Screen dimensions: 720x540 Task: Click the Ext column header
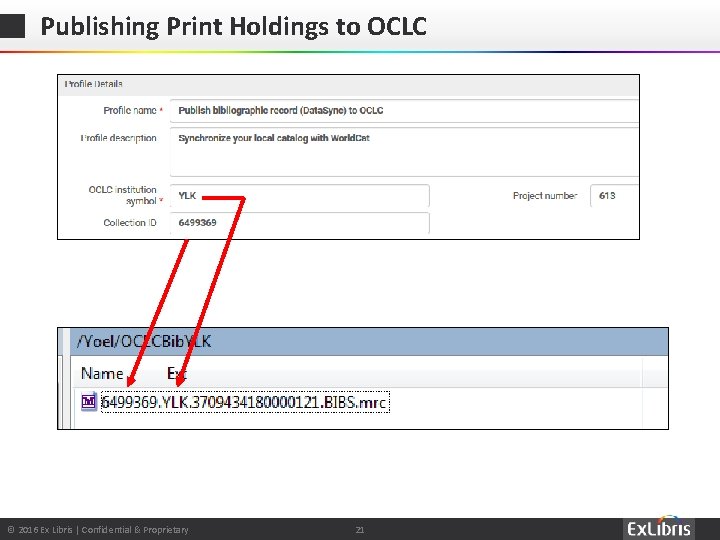click(177, 373)
